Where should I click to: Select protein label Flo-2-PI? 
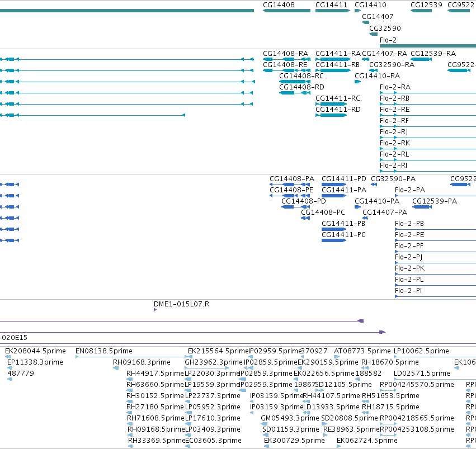(408, 291)
